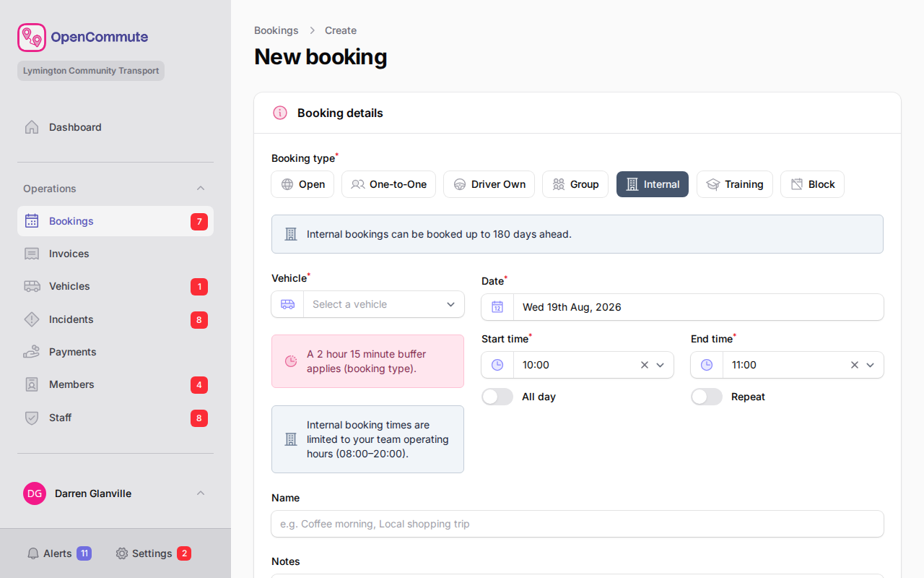
Task: Clear the End time value with X
Action: point(855,365)
